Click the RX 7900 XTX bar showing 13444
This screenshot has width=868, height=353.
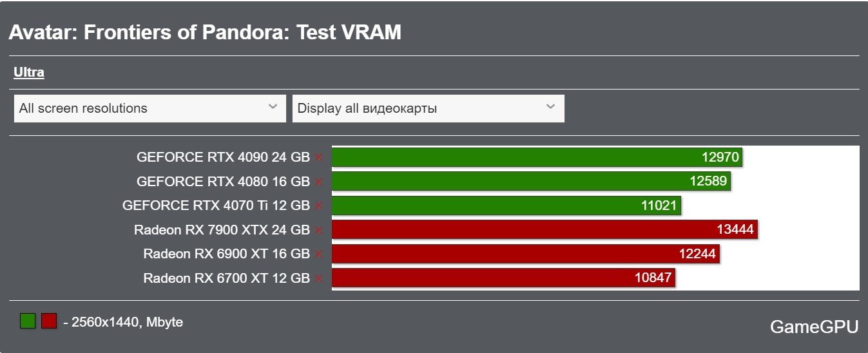point(545,229)
